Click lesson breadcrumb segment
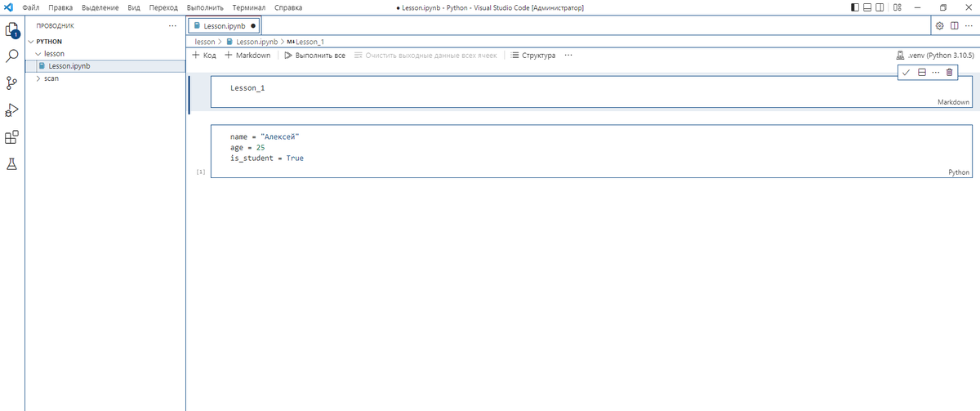980x411 pixels. pyautogui.click(x=205, y=41)
